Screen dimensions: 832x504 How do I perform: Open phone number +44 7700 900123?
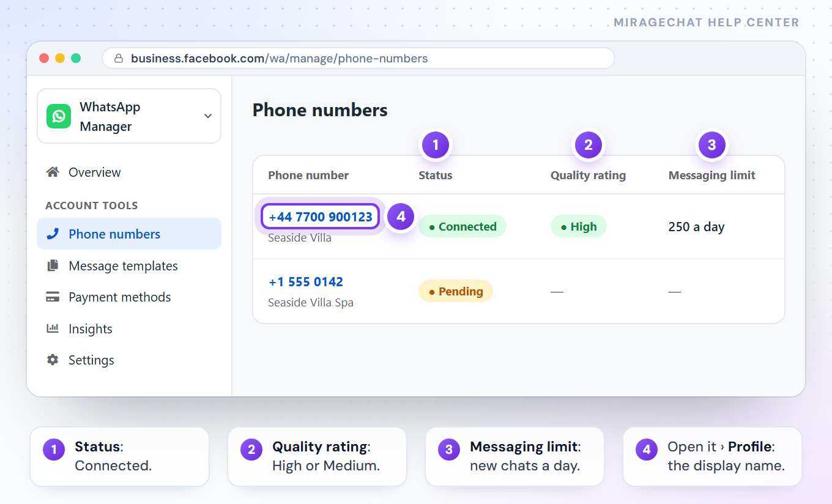[x=321, y=217]
